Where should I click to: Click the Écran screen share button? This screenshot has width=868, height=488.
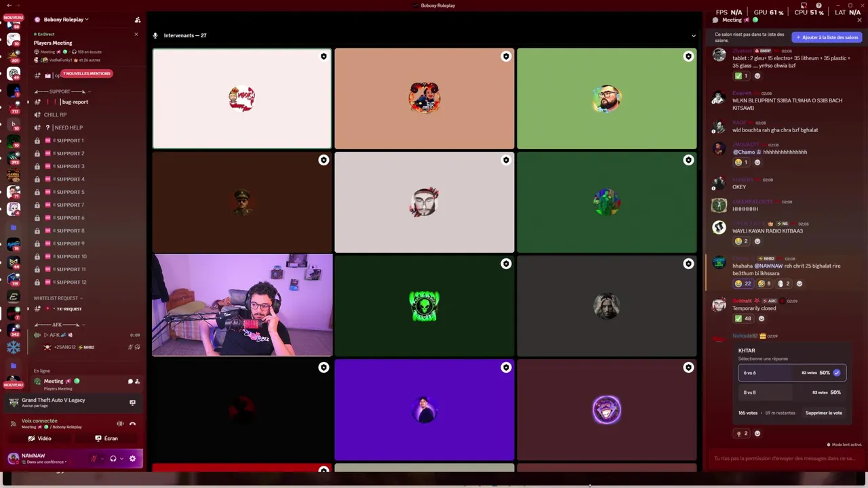pyautogui.click(x=106, y=439)
